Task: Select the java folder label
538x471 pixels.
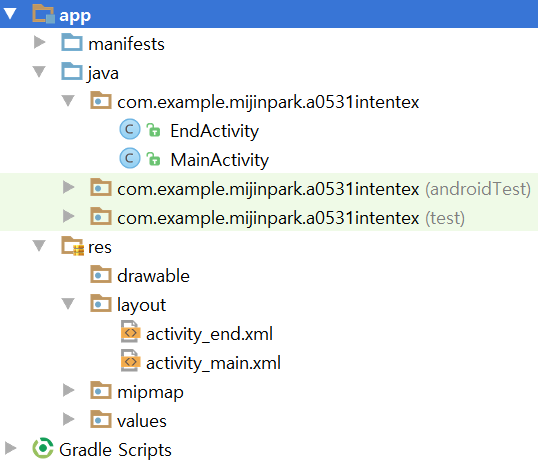Action: tap(103, 73)
